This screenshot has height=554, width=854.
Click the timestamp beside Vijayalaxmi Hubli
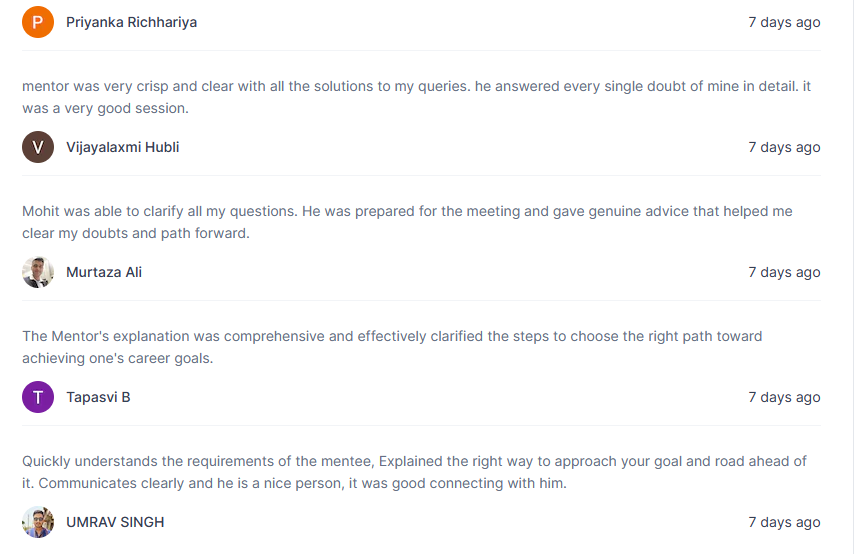click(784, 147)
